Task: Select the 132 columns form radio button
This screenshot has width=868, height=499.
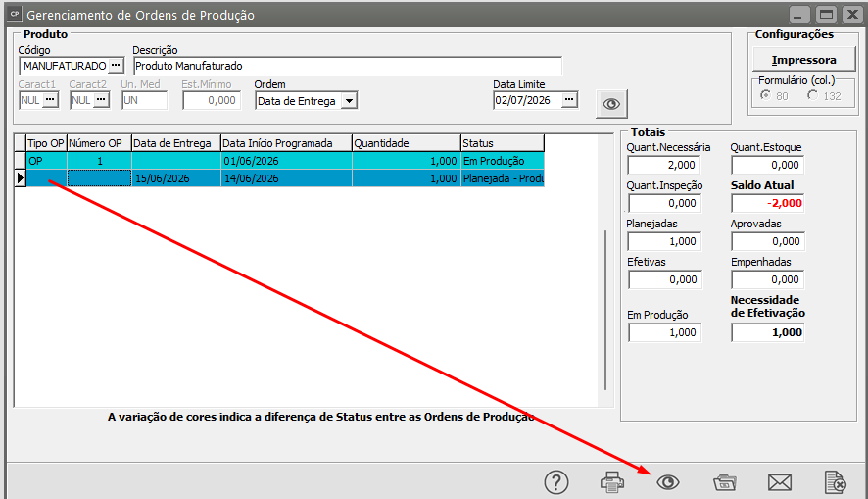Action: click(x=812, y=95)
